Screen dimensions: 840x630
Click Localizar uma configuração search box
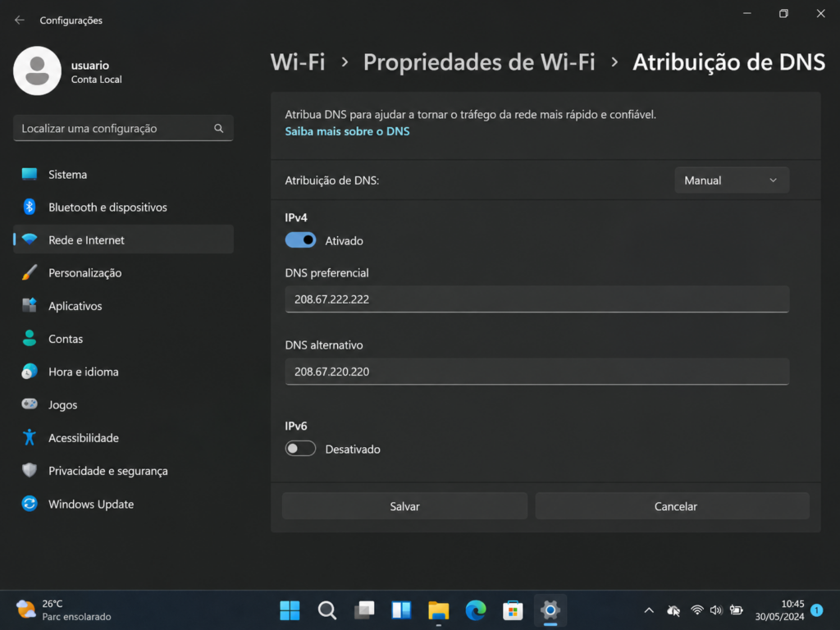pyautogui.click(x=123, y=128)
